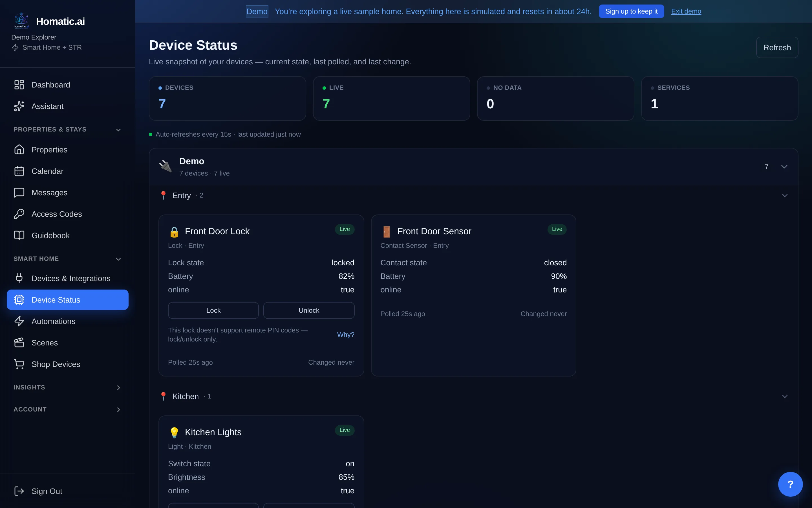Open Dashboard via its grid icon
Viewport: 812px width, 508px height.
pos(19,85)
